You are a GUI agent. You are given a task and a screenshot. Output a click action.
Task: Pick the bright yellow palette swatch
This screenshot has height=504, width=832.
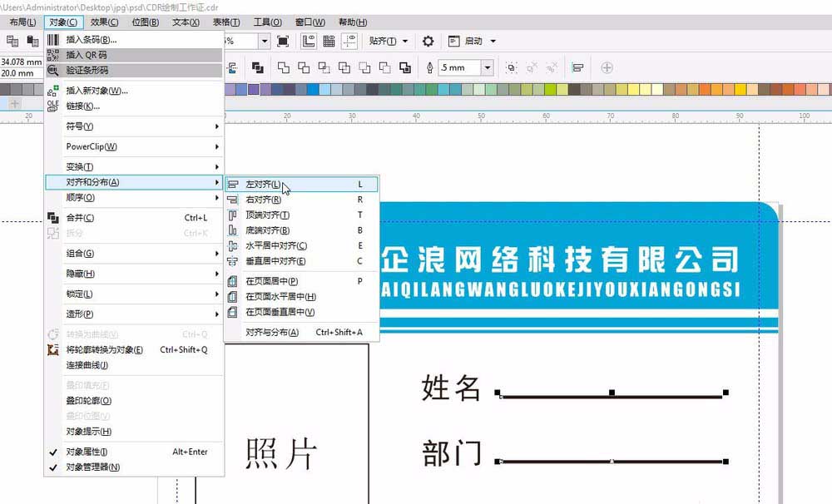740,90
